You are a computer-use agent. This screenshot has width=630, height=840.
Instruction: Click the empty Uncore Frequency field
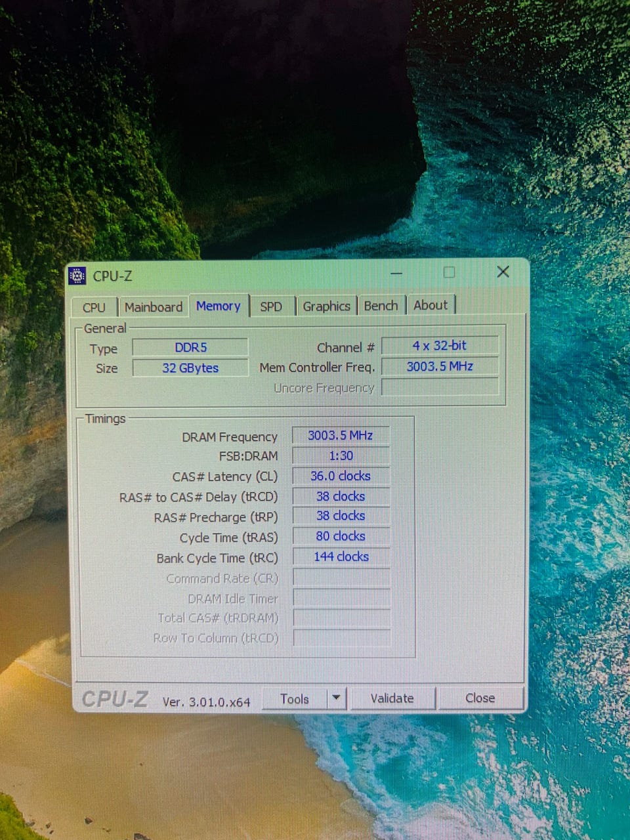pyautogui.click(x=440, y=387)
